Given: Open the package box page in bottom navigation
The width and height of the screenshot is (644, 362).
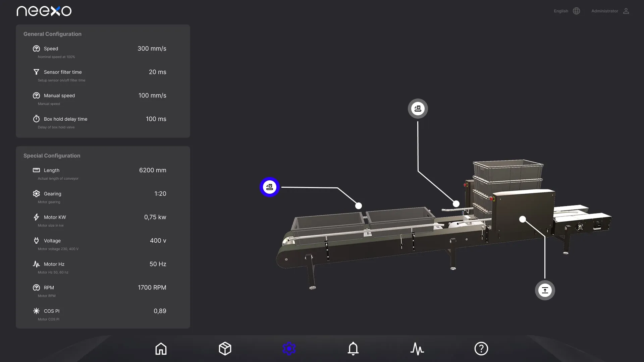Looking at the screenshot, I should [x=225, y=349].
